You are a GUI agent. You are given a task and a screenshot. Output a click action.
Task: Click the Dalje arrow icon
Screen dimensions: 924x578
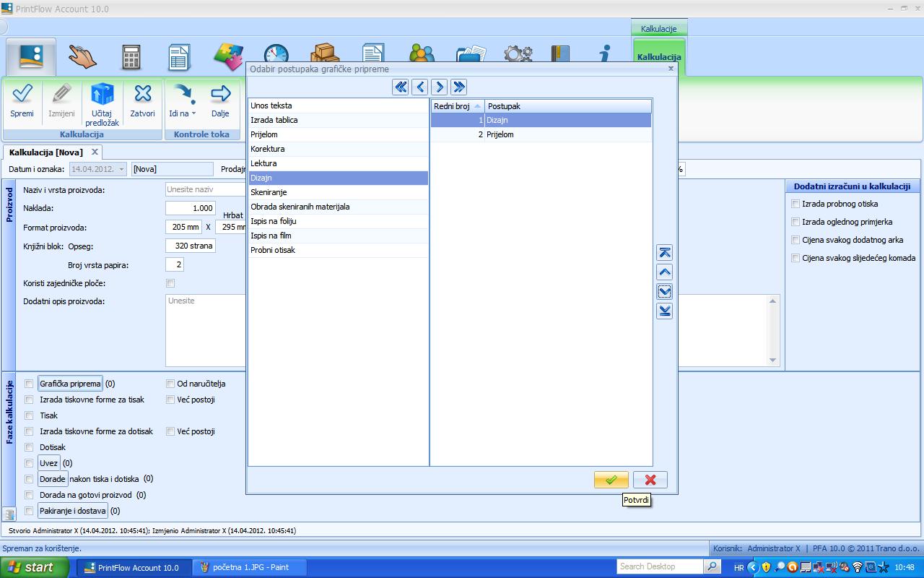click(x=220, y=94)
